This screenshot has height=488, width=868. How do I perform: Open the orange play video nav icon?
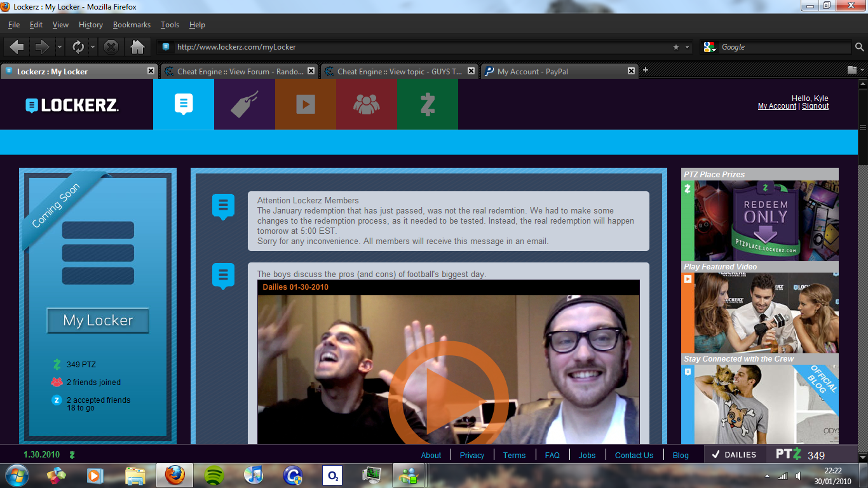tap(306, 104)
